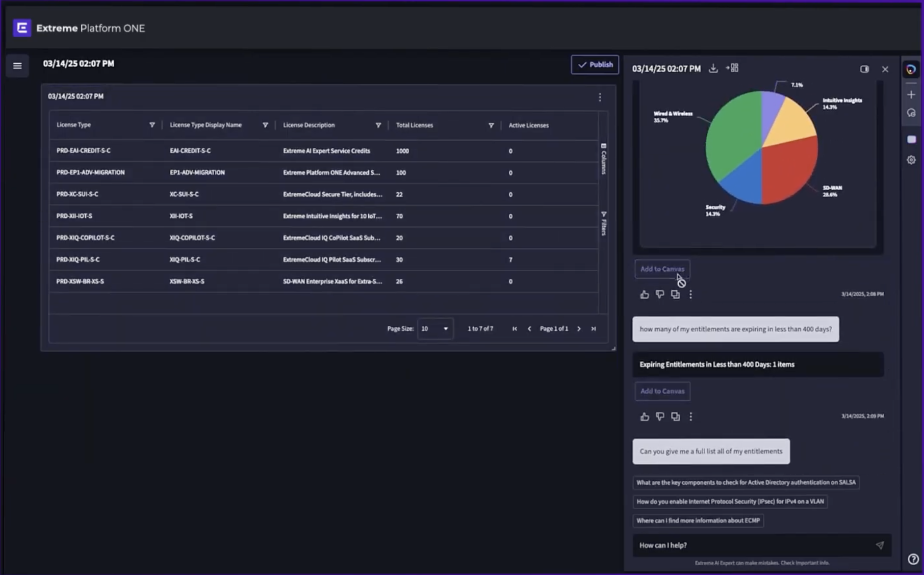The height and width of the screenshot is (575, 924).
Task: Open the License Type column filter
Action: click(152, 125)
